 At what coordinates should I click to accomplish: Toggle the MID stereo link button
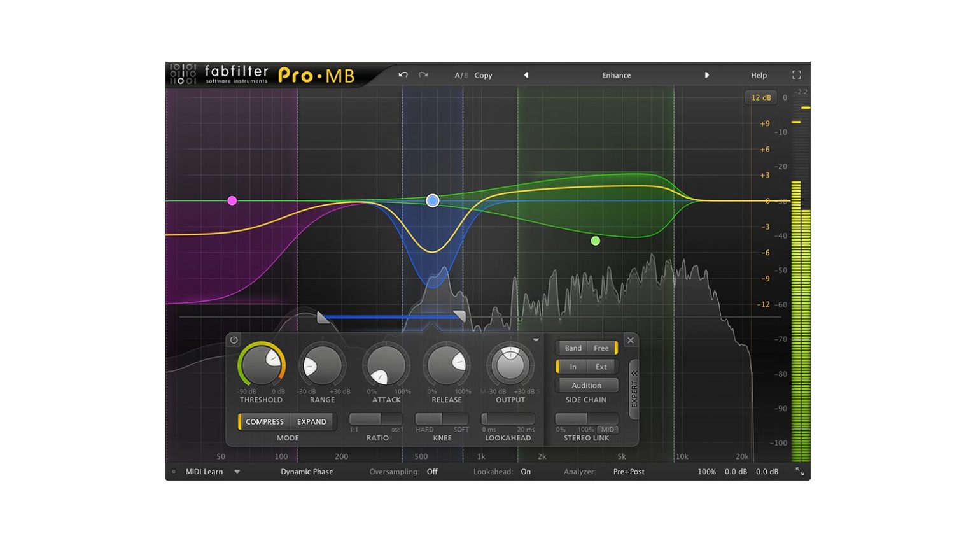click(x=608, y=430)
